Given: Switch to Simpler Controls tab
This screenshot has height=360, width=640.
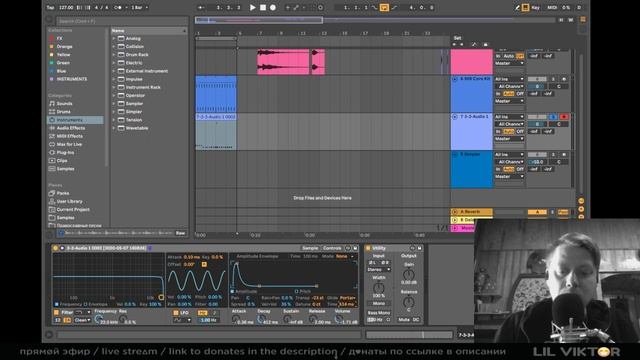Looking at the screenshot, I should point(332,248).
